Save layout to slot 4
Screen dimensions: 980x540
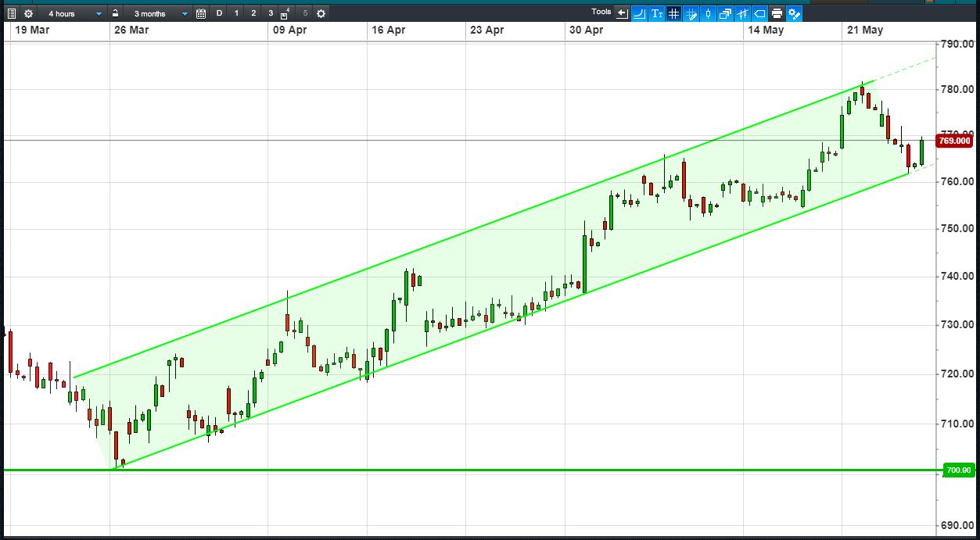[x=285, y=13]
